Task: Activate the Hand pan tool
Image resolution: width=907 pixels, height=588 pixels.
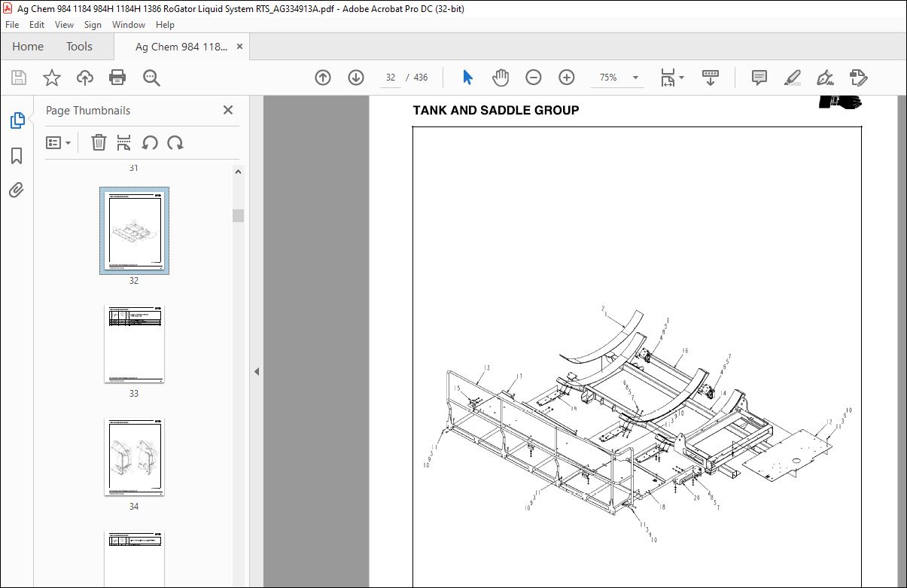Action: 501,78
